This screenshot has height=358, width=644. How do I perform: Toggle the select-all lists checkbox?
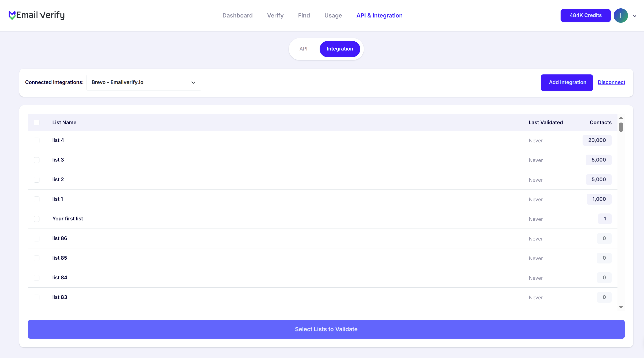pos(37,123)
